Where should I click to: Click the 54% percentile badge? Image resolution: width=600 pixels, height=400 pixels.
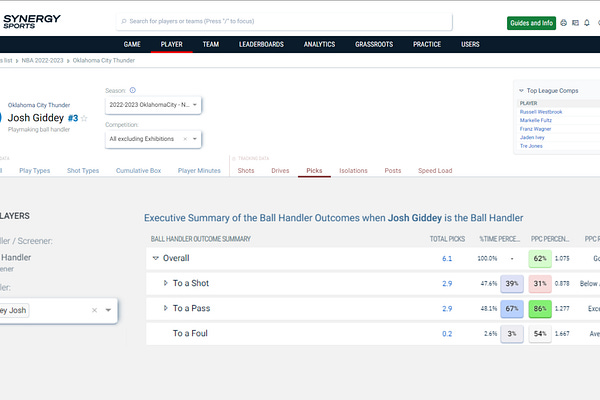(540, 334)
